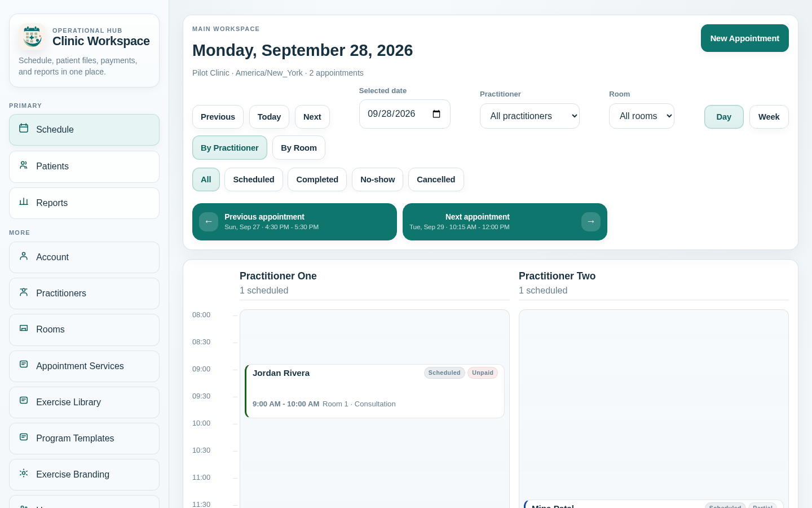Click the Account person icon
The width and height of the screenshot is (812, 508).
click(x=24, y=256)
